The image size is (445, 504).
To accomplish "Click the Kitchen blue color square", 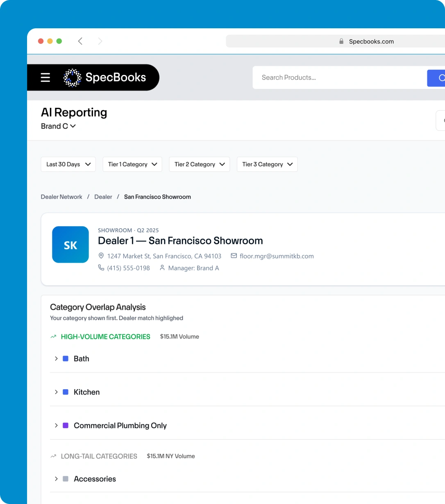I will pos(66,392).
